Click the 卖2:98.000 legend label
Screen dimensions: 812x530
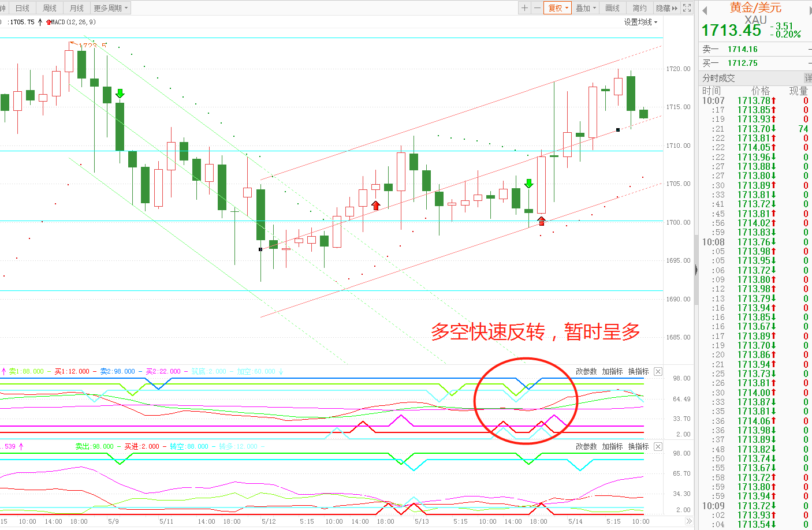[x=117, y=371]
